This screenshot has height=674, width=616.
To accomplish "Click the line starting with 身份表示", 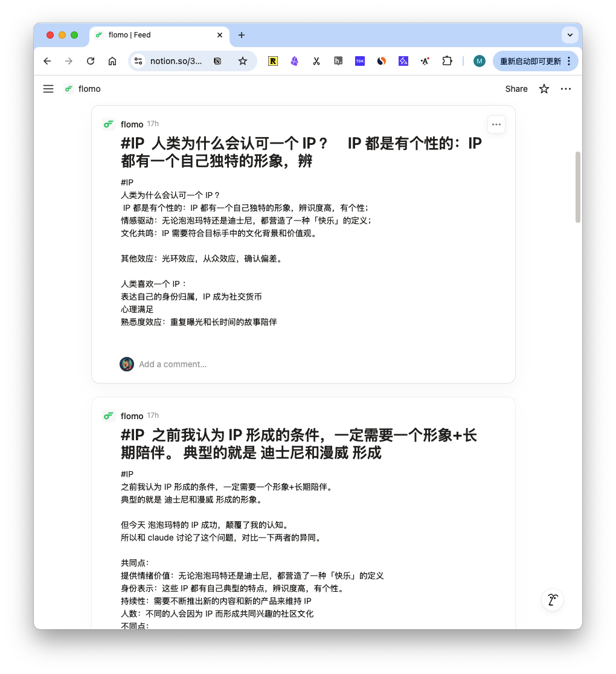I will click(x=233, y=588).
